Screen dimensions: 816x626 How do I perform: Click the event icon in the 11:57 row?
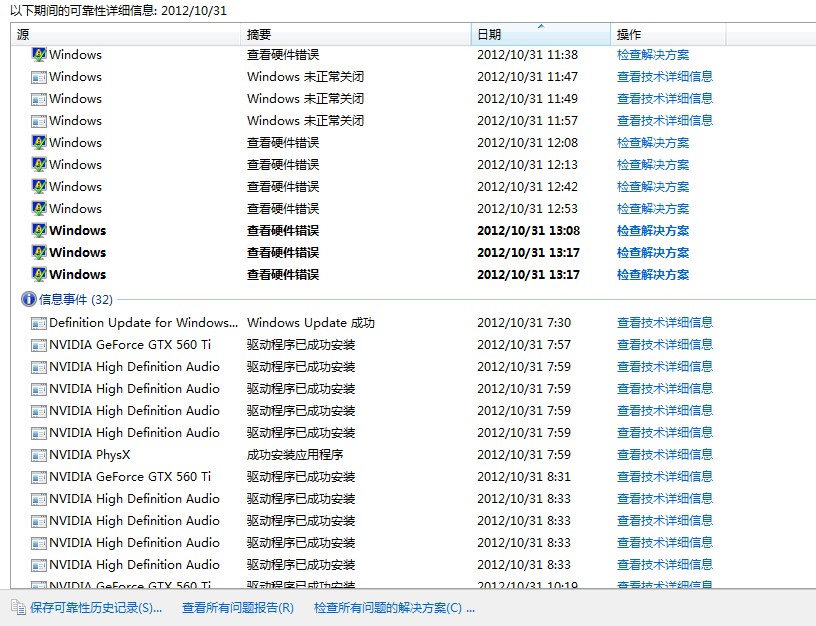click(39, 121)
